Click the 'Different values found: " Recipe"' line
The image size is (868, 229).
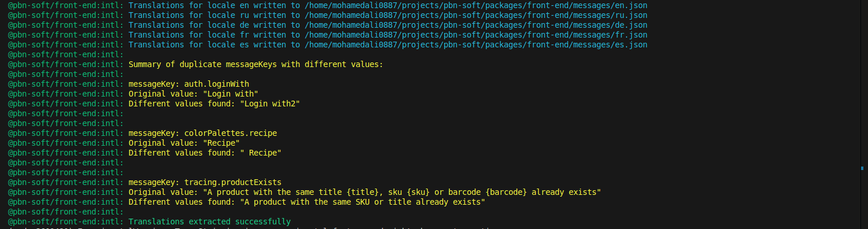(205, 153)
